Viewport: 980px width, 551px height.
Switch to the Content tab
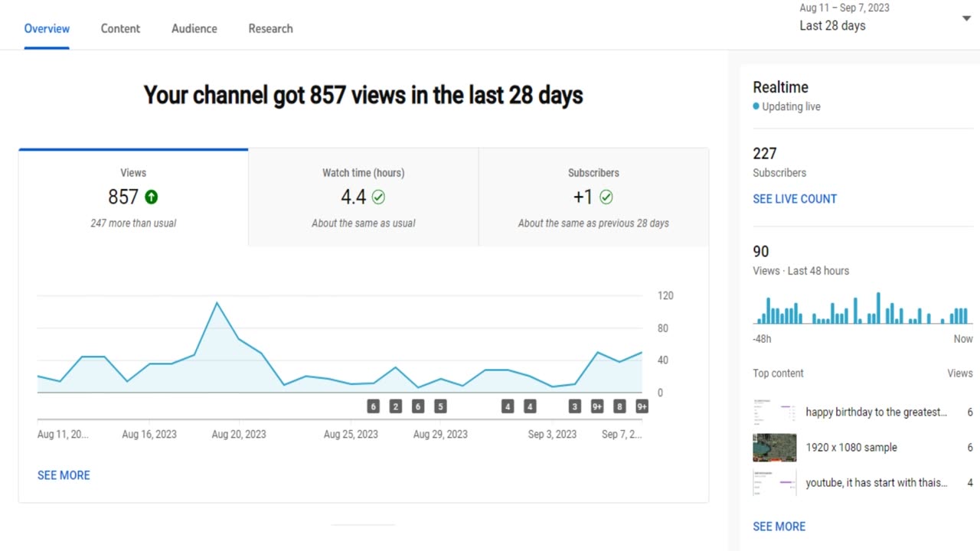tap(120, 28)
